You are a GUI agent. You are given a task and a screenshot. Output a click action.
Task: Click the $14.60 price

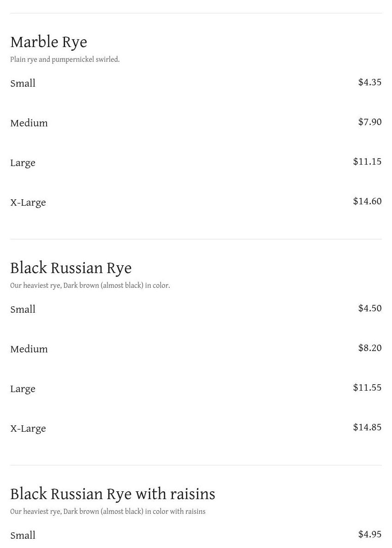(367, 201)
